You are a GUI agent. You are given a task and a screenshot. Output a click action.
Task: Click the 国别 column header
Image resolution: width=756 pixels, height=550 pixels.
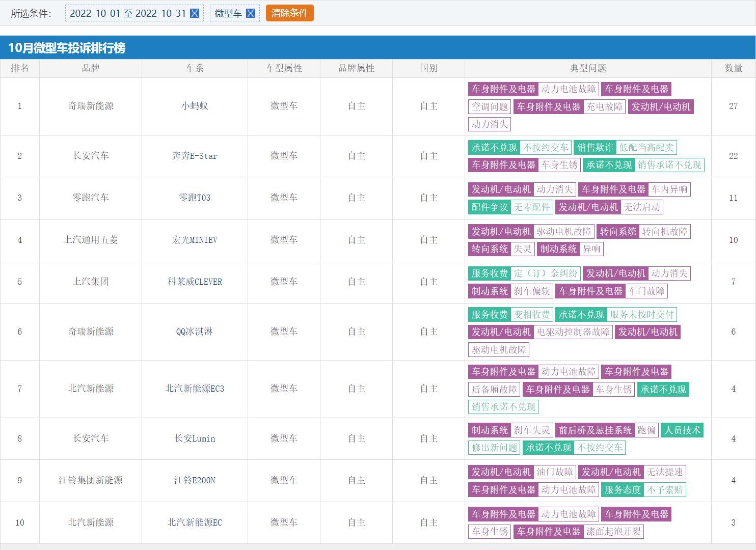click(x=428, y=68)
